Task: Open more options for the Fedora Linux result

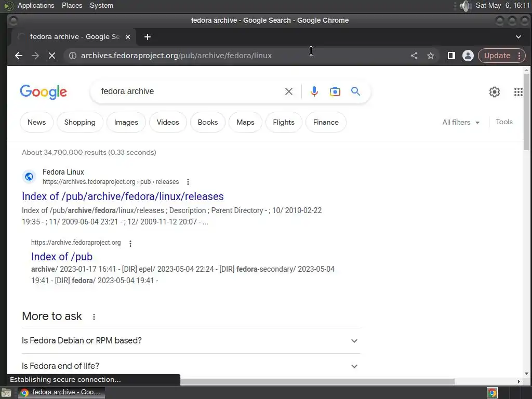Action: coord(188,182)
